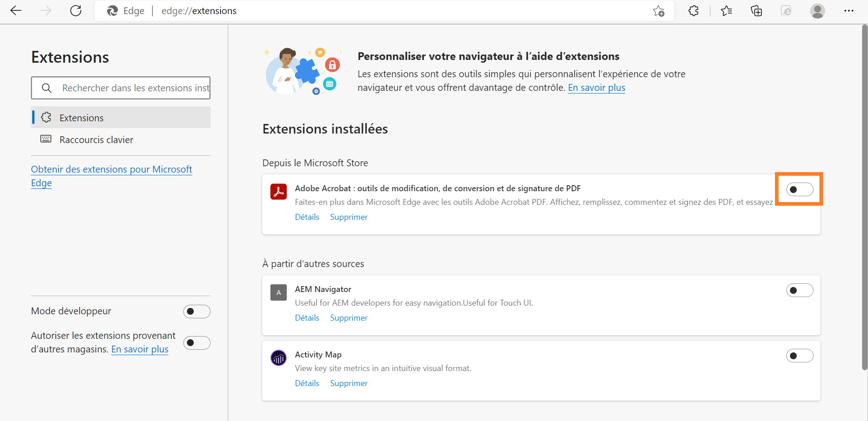Activate Mode développeur
The image size is (868, 421).
point(196,311)
